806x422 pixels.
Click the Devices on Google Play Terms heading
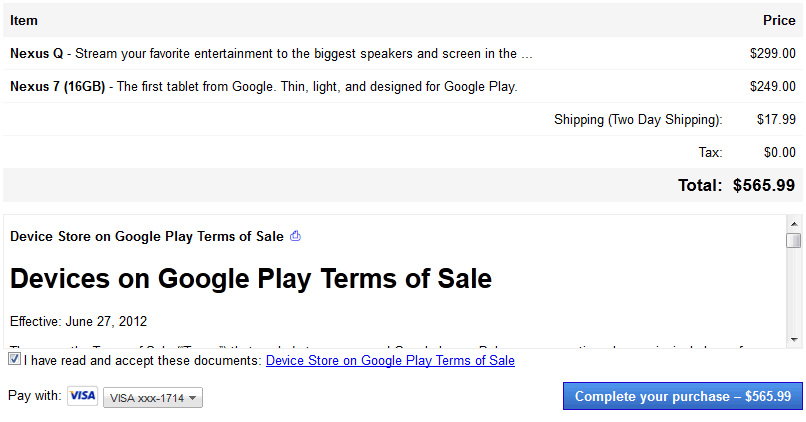click(250, 279)
